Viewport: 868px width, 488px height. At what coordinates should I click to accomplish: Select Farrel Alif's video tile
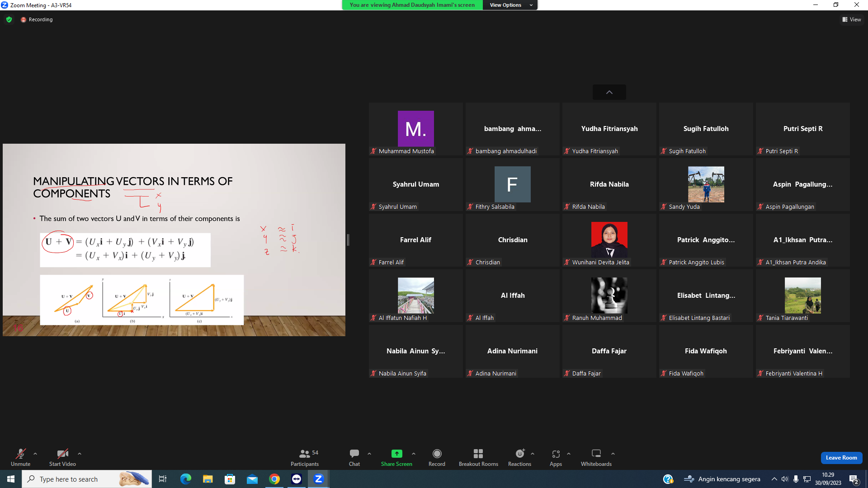[416, 240]
